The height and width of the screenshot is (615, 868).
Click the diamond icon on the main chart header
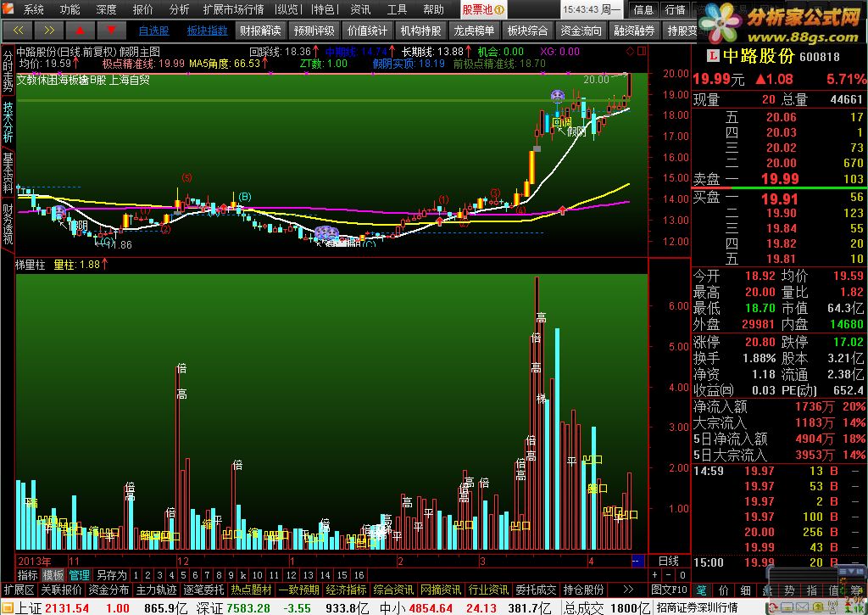point(630,52)
